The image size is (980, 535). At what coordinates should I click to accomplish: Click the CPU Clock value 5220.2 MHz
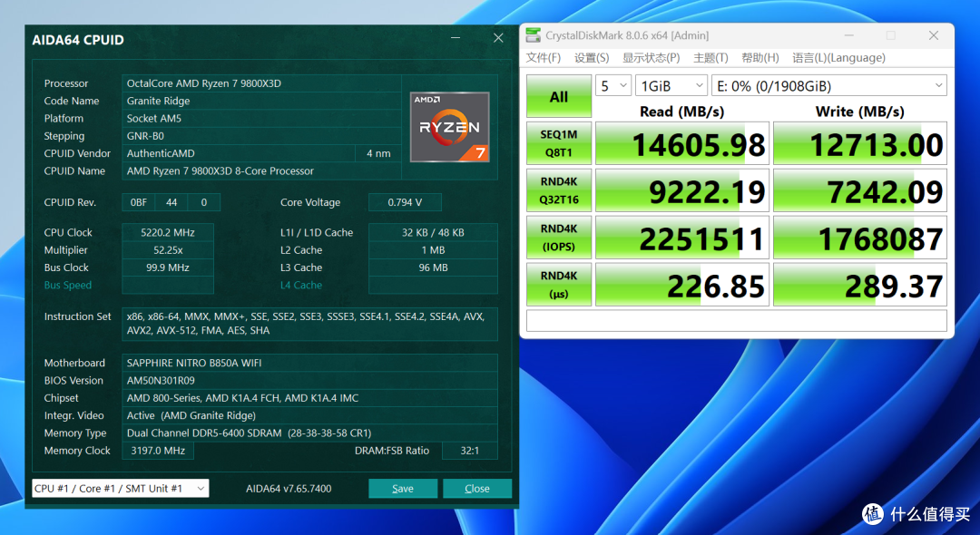click(x=168, y=232)
